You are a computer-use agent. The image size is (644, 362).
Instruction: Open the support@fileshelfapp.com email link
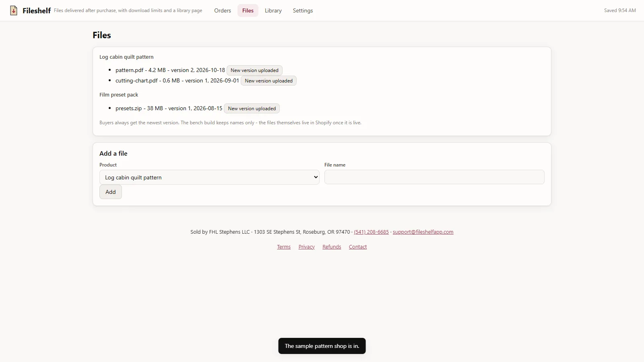point(423,232)
